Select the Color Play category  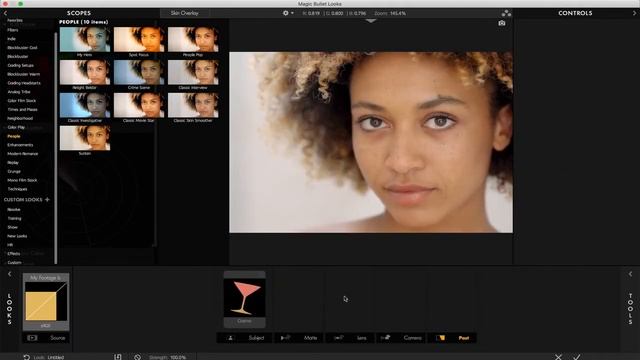16,127
